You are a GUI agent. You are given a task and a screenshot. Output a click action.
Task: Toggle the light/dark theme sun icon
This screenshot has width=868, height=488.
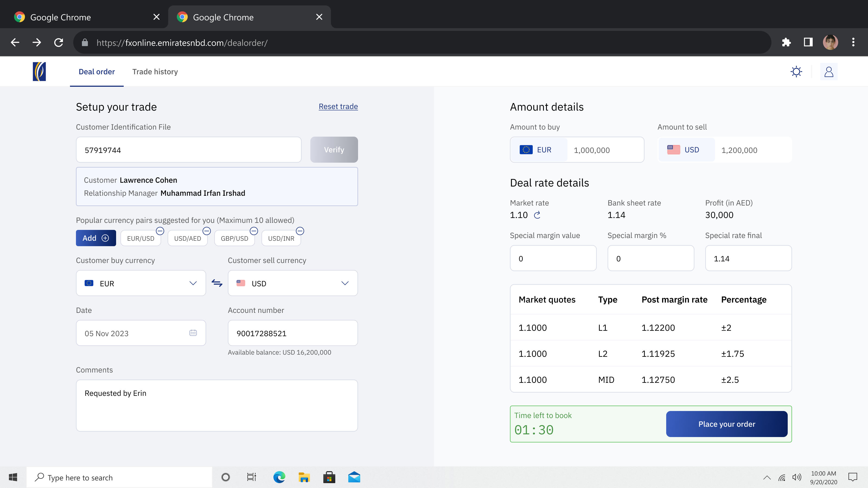click(796, 71)
